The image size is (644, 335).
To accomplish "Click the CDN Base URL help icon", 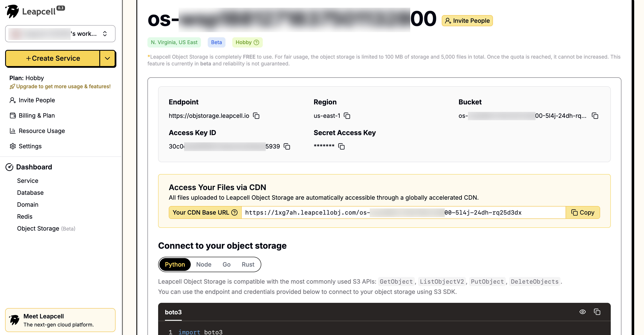I will click(x=234, y=212).
